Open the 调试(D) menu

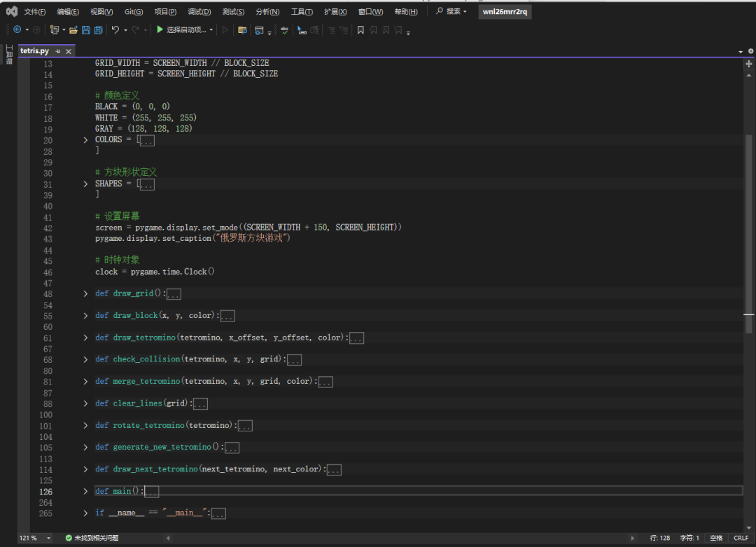[199, 12]
